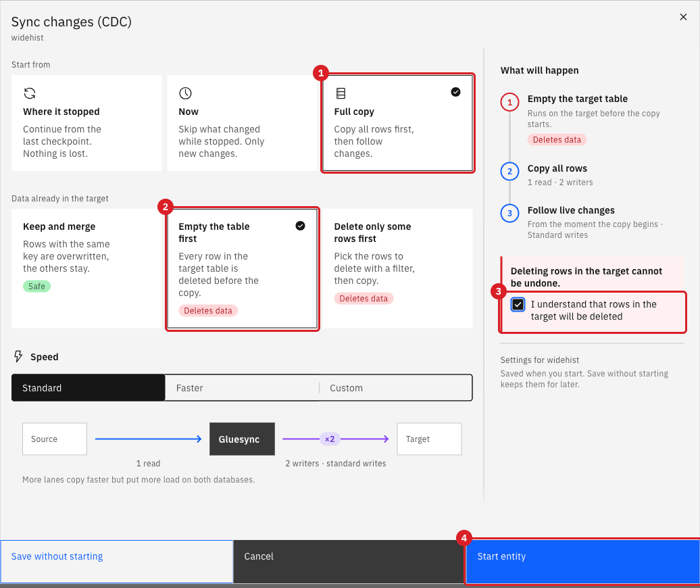The height and width of the screenshot is (588, 700).
Task: Click the checkmark icon on Full copy card
Action: (455, 92)
